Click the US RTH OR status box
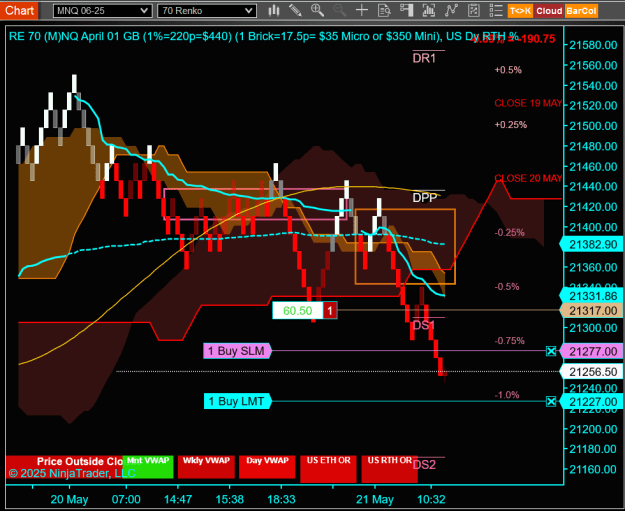Screen dimensions: 625x511 (x=389, y=469)
